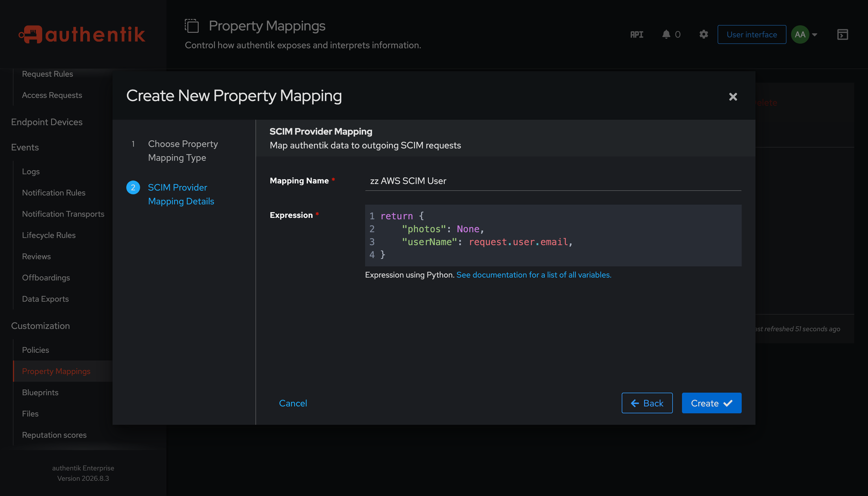Click the Property Mappings page header icon
The height and width of the screenshot is (496, 868).
click(x=191, y=26)
